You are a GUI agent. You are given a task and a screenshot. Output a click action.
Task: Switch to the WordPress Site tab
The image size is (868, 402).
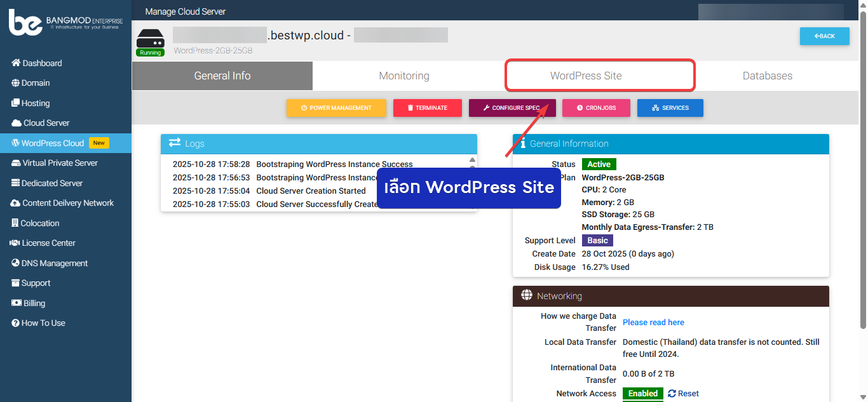coord(586,76)
